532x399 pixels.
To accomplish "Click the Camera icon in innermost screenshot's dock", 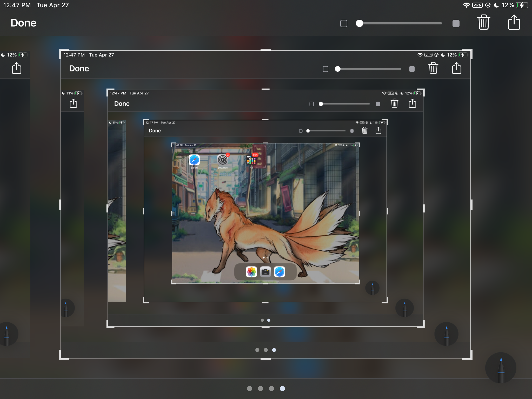I will [x=265, y=272].
